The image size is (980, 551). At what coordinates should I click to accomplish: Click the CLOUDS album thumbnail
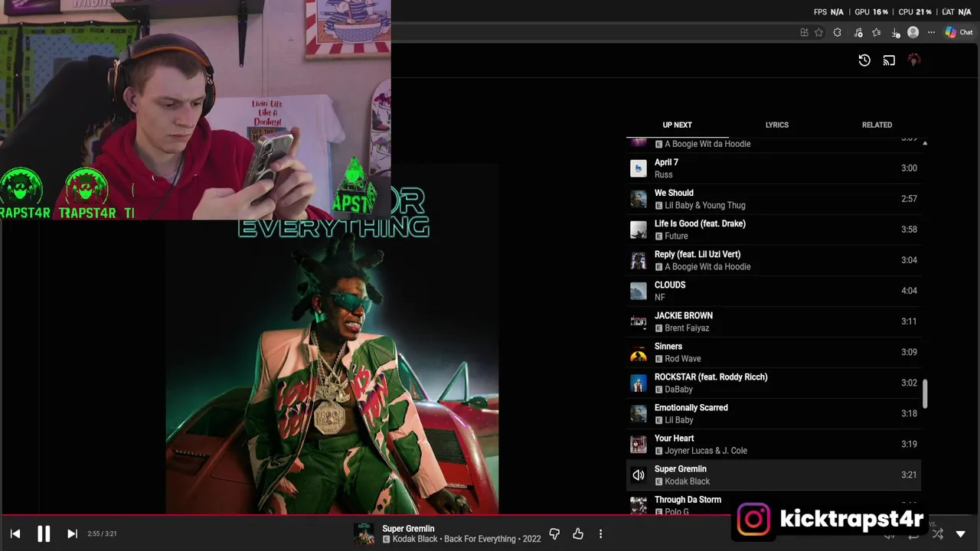[638, 291]
